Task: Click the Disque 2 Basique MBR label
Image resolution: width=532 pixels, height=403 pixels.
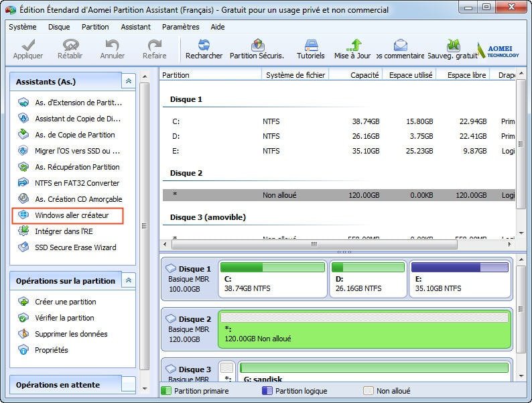Action: pyautogui.click(x=190, y=329)
